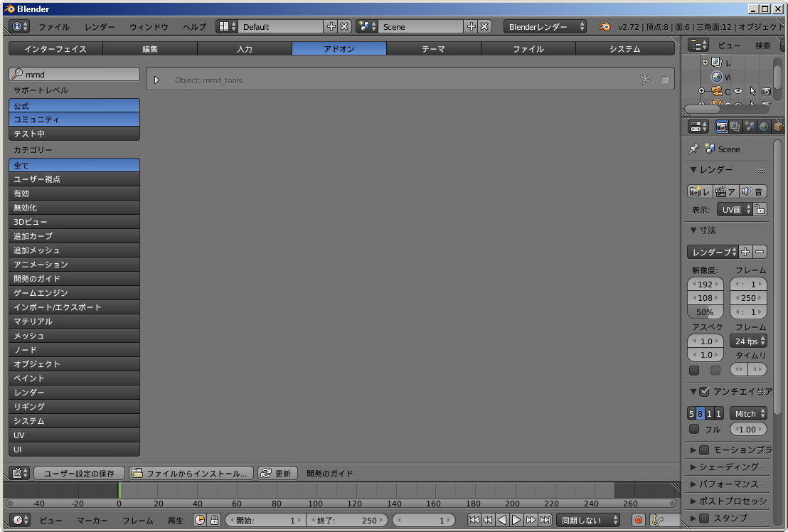
Task: Remove a render preset with minus button
Action: point(760,252)
